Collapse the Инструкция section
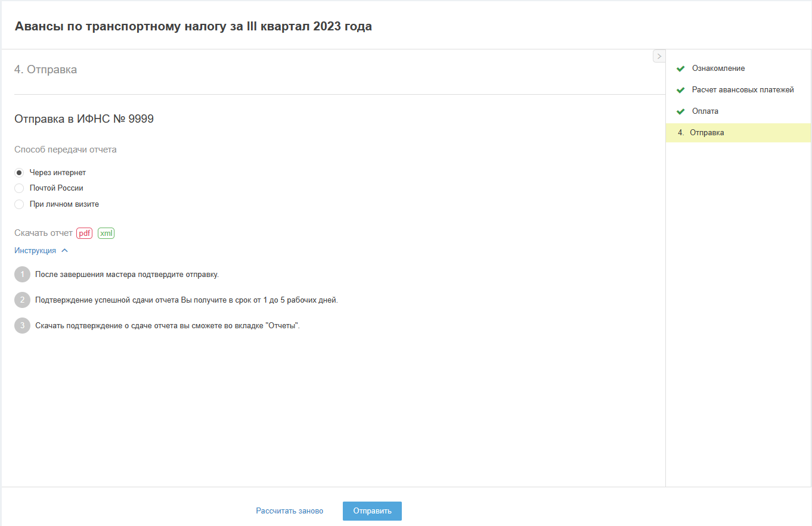Viewport: 812px width, 526px height. tap(35, 251)
